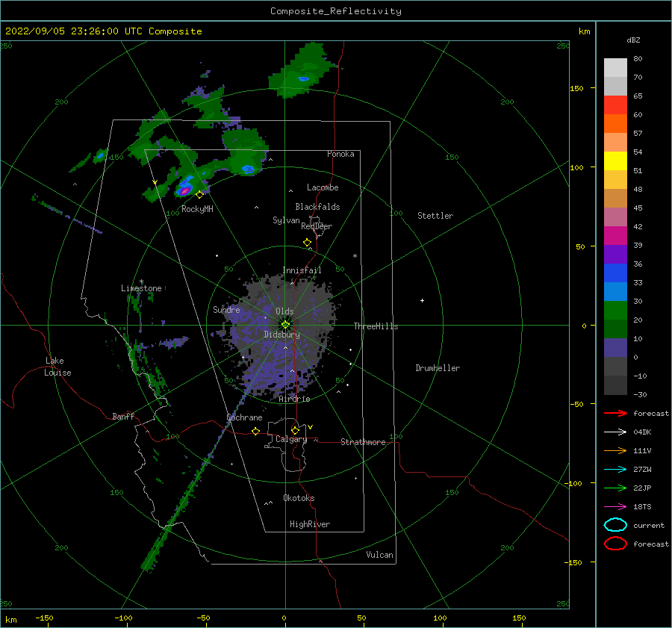Select the 80 dBZ color swatch
Screen dimensions: 672x628
[x=615, y=67]
